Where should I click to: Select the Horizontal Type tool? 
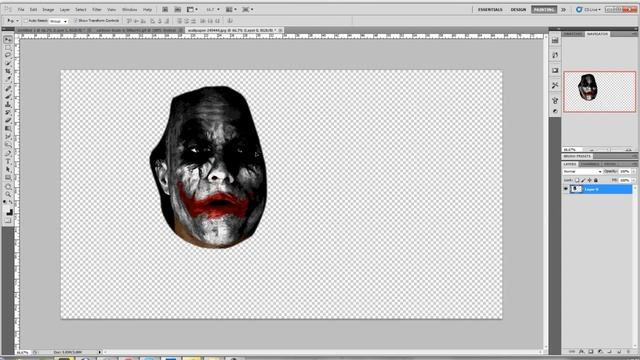(8, 162)
